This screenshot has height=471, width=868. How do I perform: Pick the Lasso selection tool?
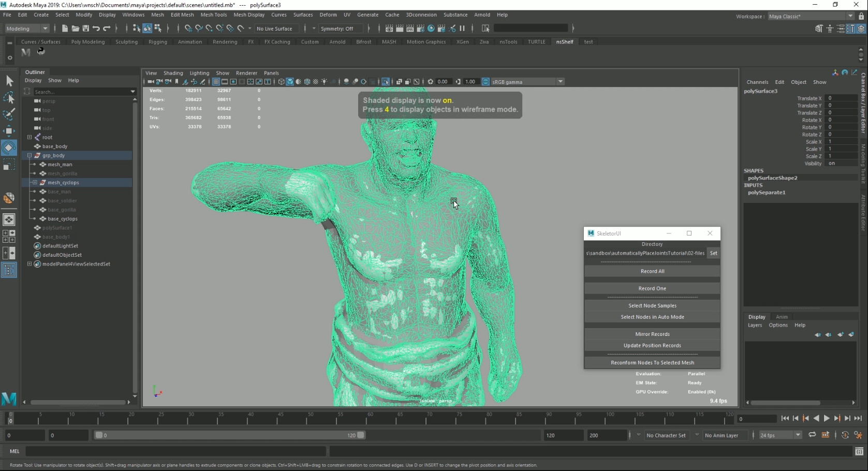pos(9,98)
